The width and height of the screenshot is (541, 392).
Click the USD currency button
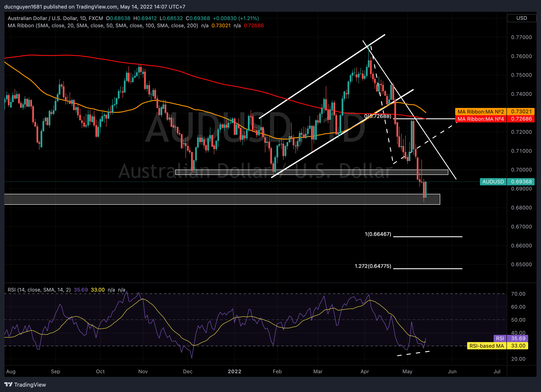pos(521,18)
